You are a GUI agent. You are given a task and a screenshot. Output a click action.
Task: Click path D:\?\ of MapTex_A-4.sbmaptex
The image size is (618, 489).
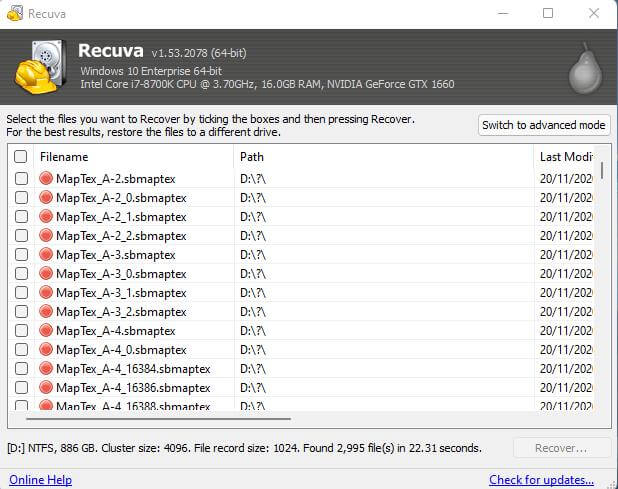(253, 331)
